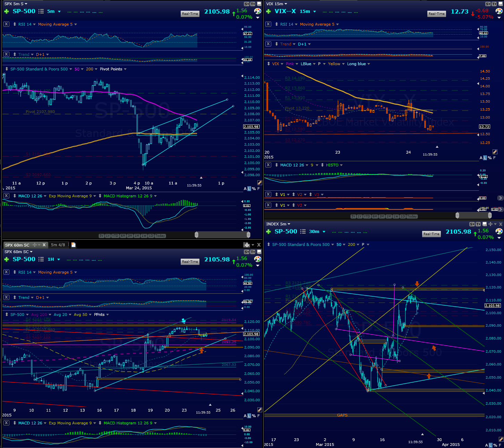
Task: Open color palette icon in VIX 15m chart
Action: (x=499, y=11)
